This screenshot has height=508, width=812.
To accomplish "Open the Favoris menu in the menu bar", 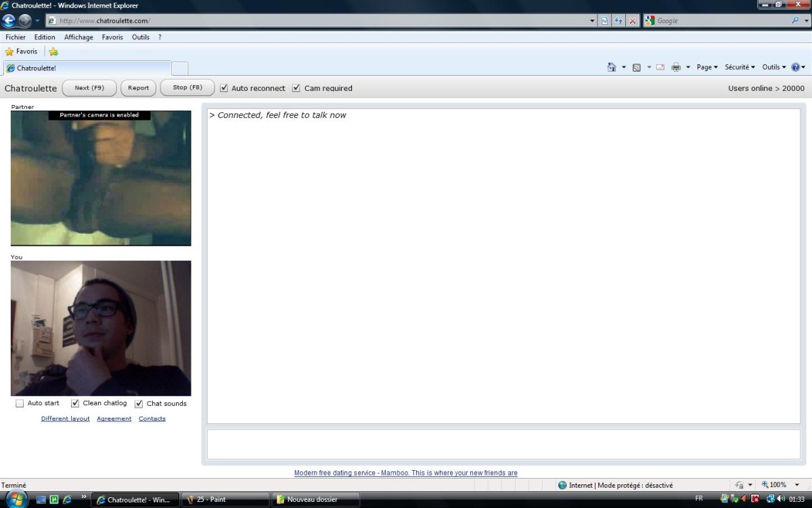I will click(x=112, y=37).
